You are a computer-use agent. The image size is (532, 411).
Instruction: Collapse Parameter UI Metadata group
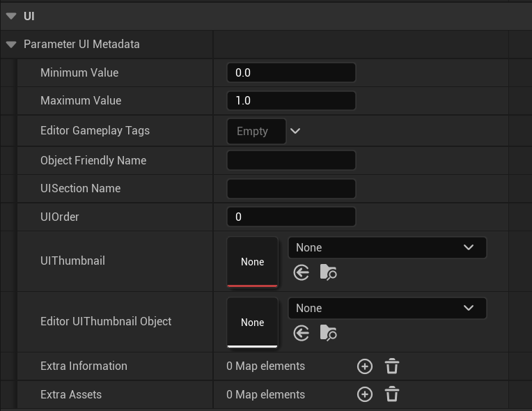point(11,44)
